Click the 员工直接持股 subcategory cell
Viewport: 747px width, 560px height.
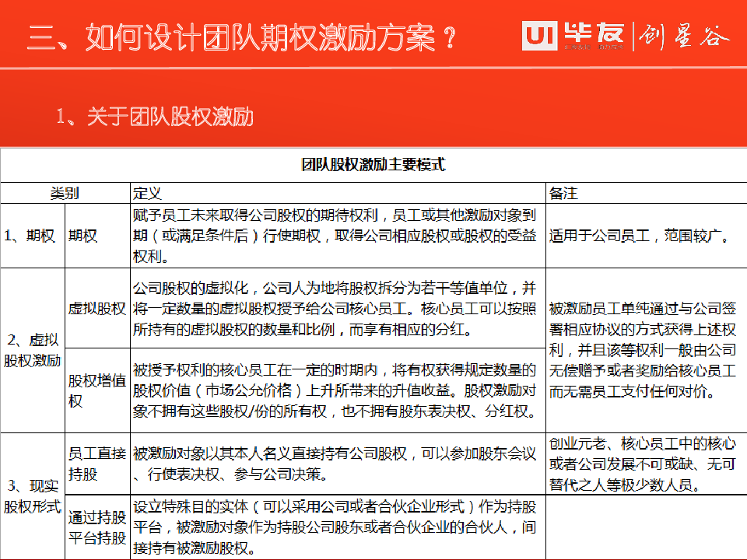click(x=96, y=464)
